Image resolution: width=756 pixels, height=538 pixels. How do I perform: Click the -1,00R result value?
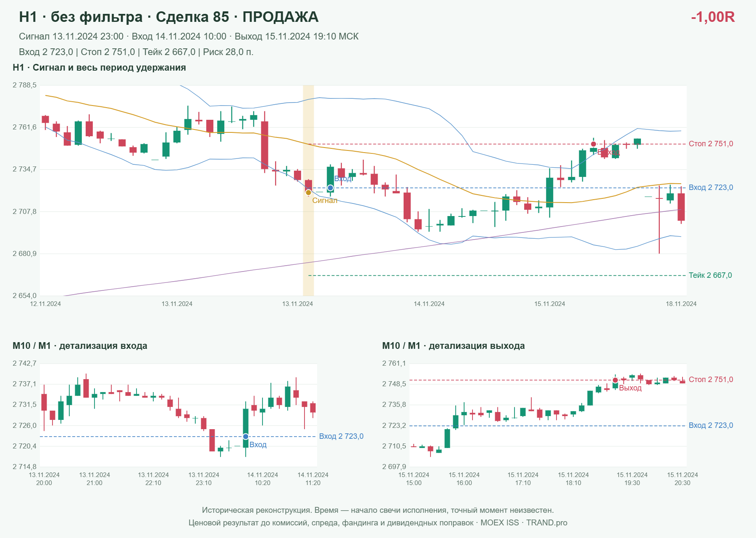click(x=713, y=17)
